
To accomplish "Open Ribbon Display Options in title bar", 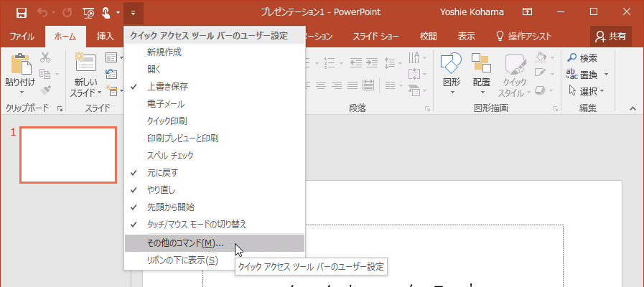I will pos(528,12).
